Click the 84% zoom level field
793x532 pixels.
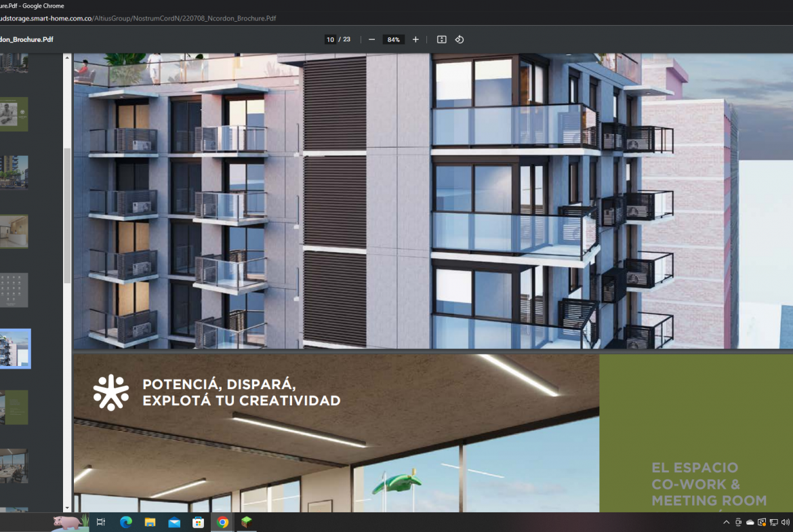tap(393, 39)
